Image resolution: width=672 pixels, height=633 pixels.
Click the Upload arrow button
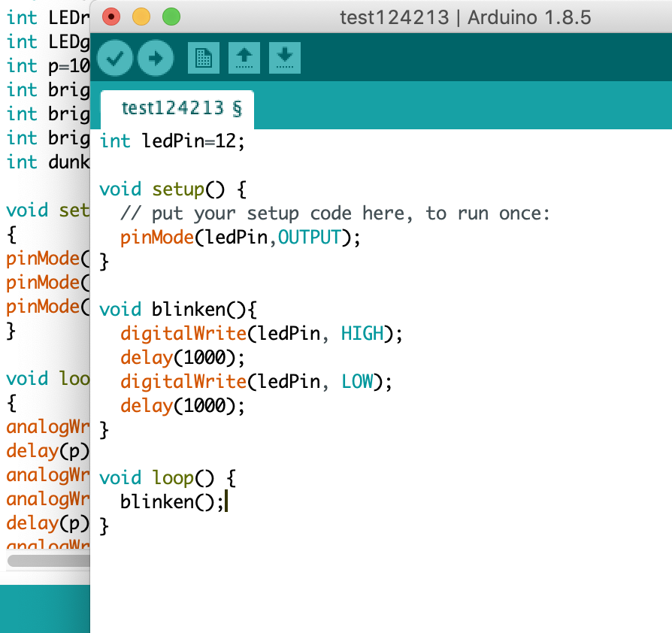[x=156, y=59]
